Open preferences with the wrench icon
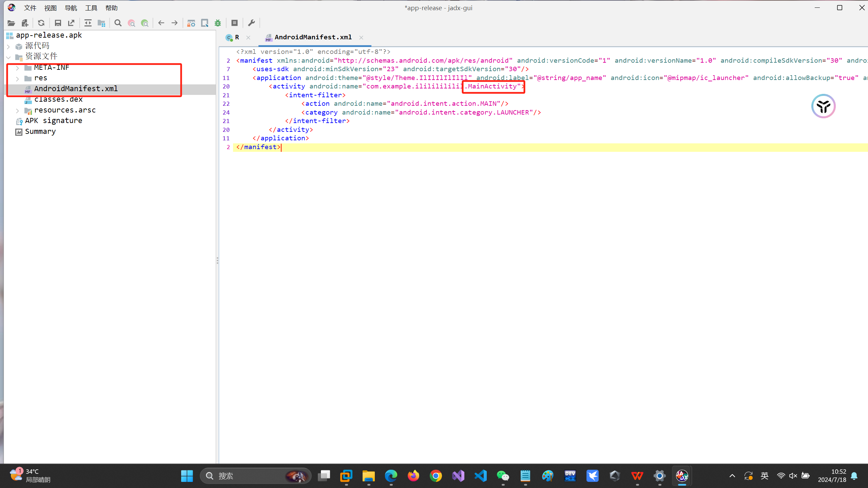The image size is (868, 488). 251,23
